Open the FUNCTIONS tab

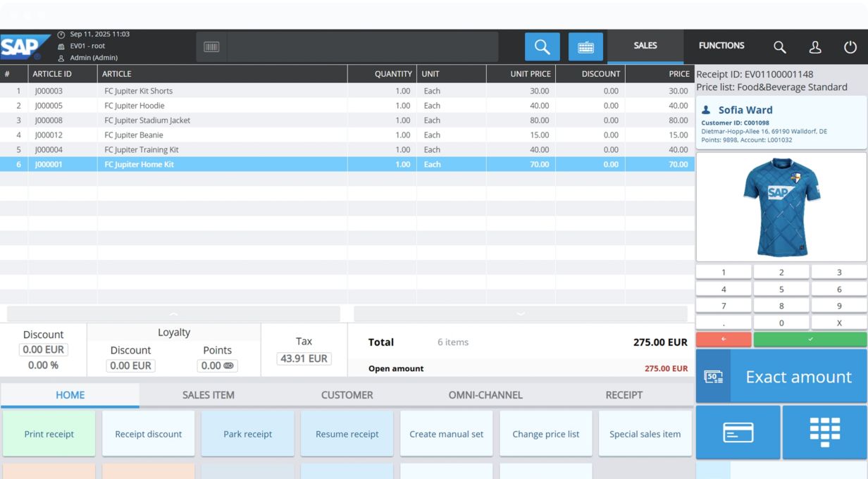pyautogui.click(x=721, y=46)
